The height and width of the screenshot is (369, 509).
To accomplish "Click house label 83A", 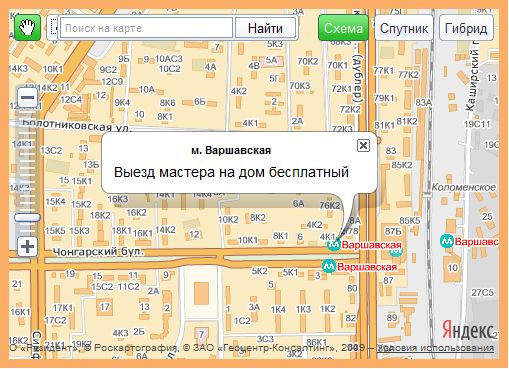I will point(424,103).
